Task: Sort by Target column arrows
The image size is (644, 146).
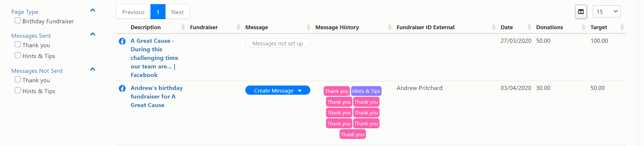Action: click(622, 27)
